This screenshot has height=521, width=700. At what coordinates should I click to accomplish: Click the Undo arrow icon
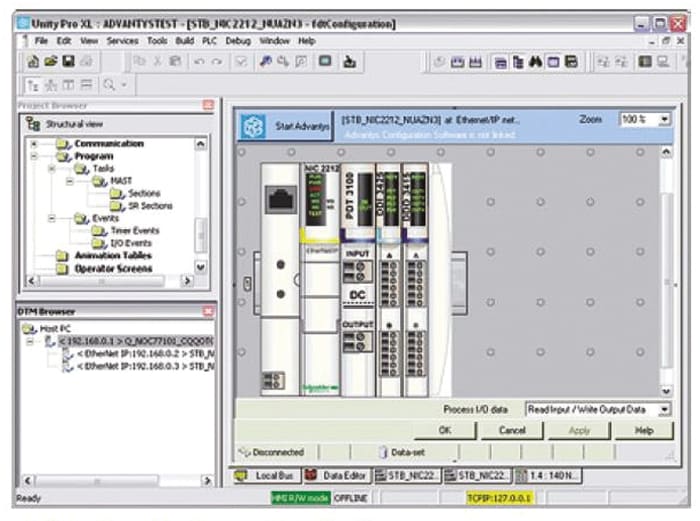tap(200, 61)
